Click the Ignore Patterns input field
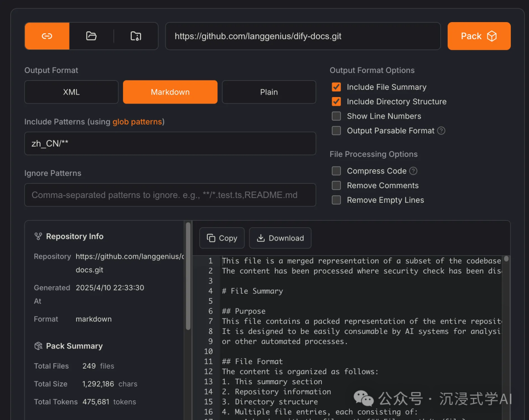The width and height of the screenshot is (529, 420). pos(170,195)
